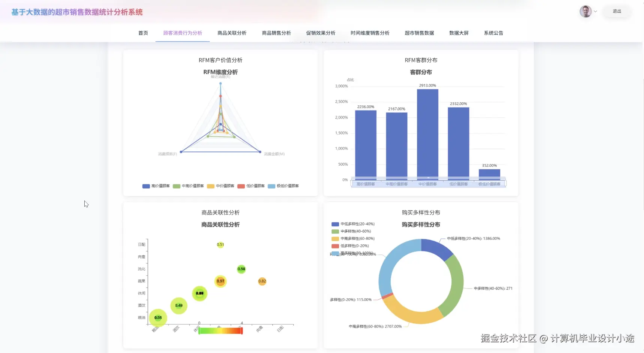Image resolution: width=644 pixels, height=353 pixels.
Task: Expand the dropdown arrow beside the avatar
Action: click(595, 11)
